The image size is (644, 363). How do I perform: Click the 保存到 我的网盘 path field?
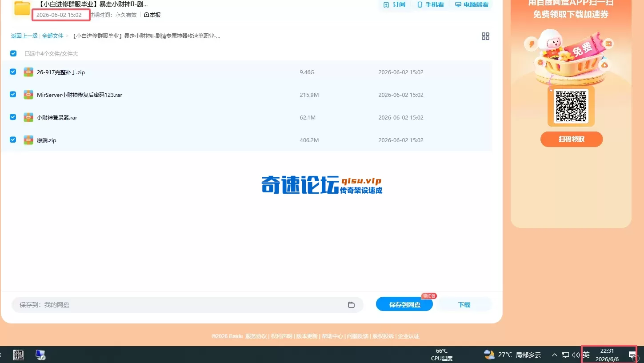point(188,305)
